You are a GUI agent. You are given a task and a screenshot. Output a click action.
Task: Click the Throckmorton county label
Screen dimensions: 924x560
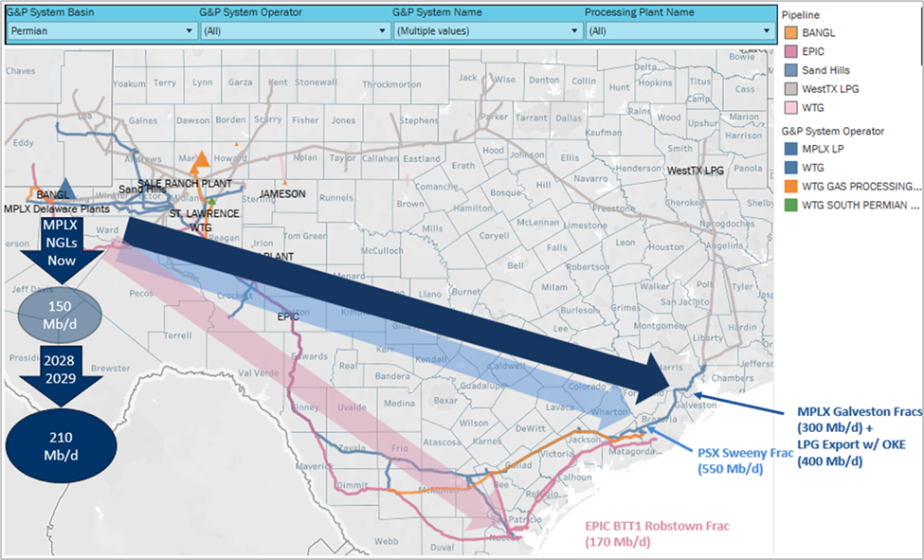[392, 84]
